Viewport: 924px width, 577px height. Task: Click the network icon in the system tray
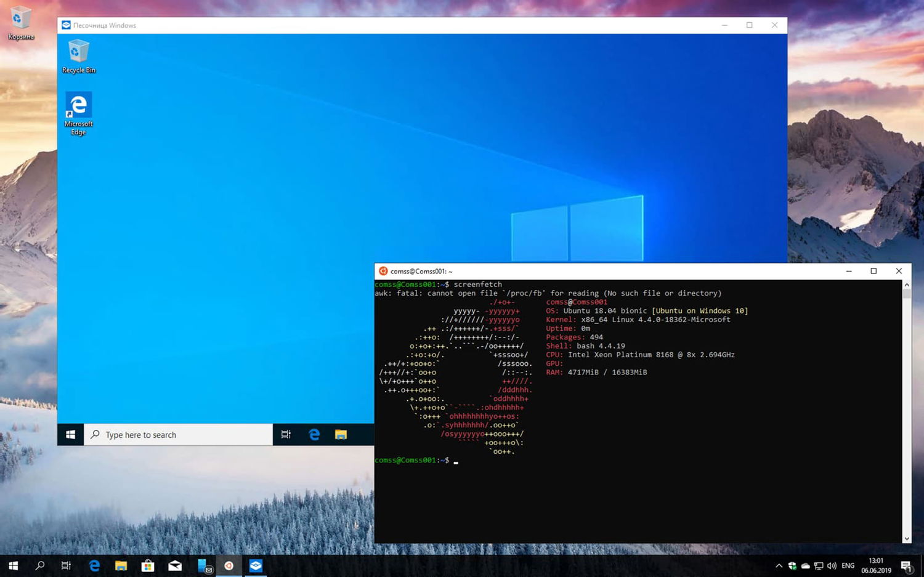[818, 565]
